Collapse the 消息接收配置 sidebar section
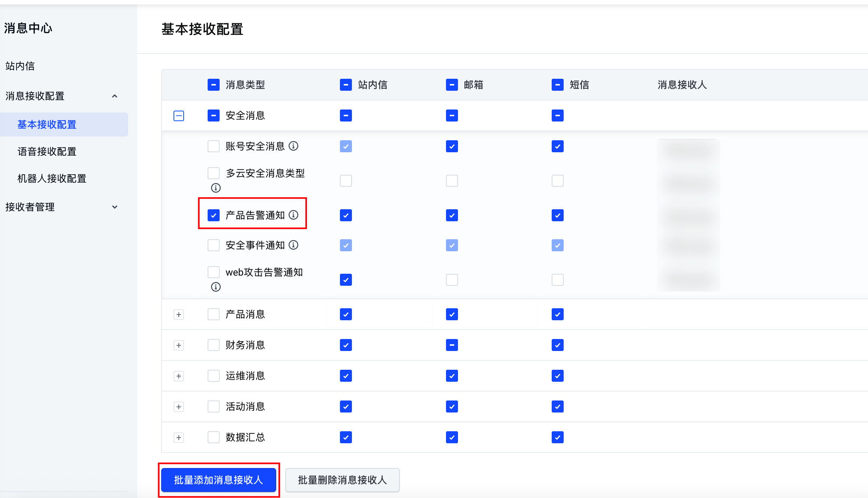 click(115, 96)
